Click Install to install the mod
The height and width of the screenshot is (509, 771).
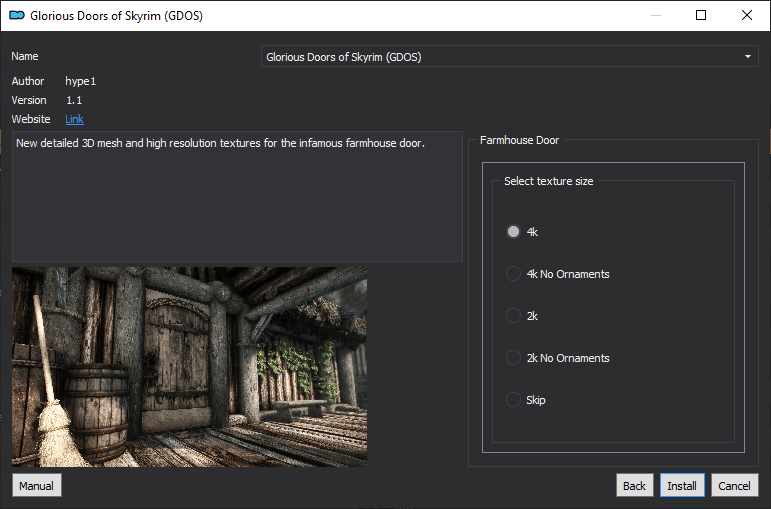pos(682,485)
